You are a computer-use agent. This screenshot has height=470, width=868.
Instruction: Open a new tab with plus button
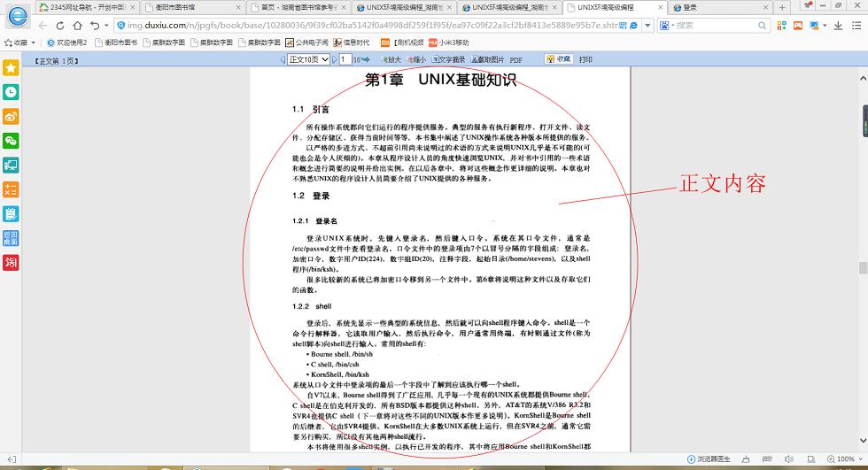pyautogui.click(x=781, y=7)
